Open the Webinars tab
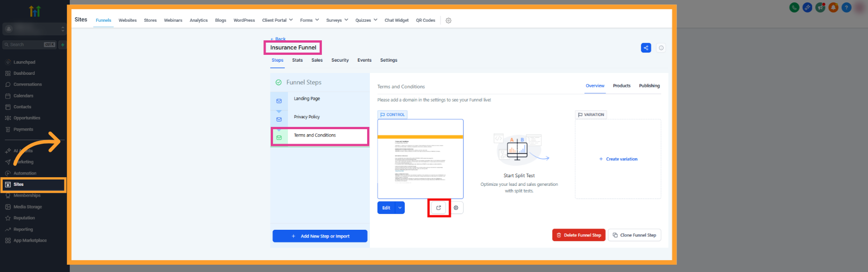The height and width of the screenshot is (272, 868). point(173,20)
